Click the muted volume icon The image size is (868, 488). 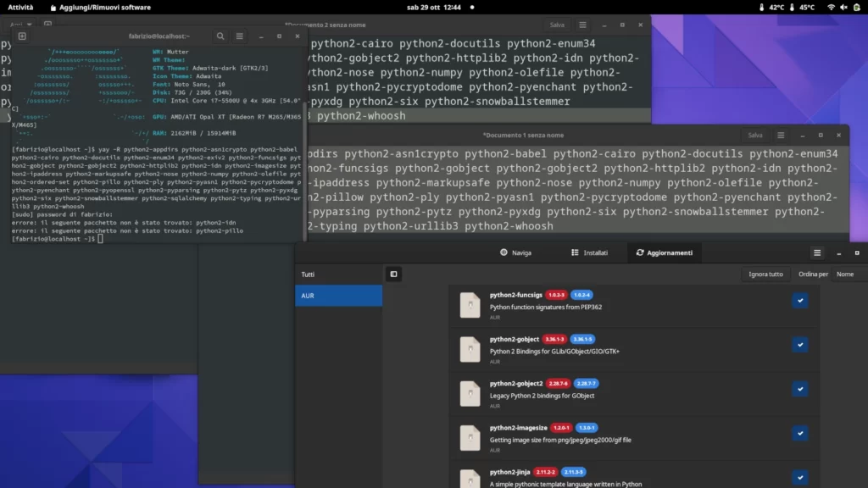(x=843, y=7)
